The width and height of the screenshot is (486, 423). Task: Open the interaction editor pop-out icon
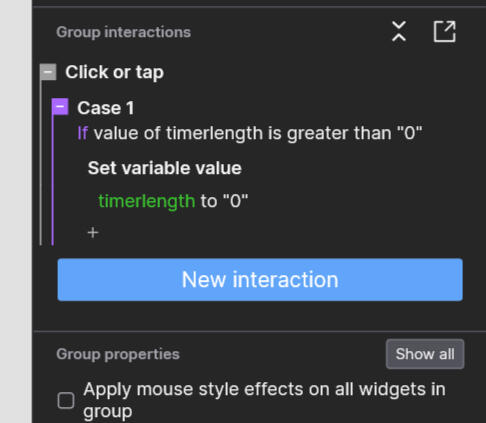(444, 31)
